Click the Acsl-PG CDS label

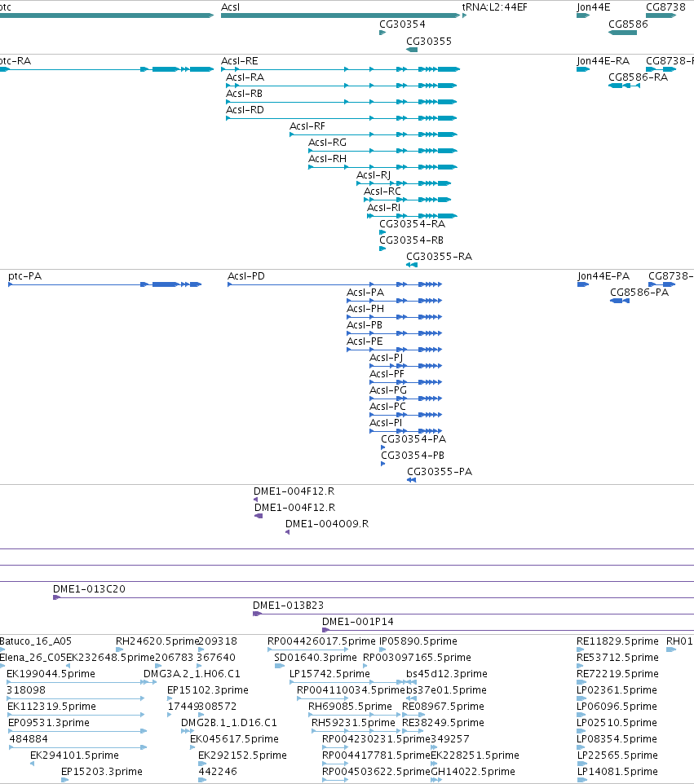click(388, 390)
